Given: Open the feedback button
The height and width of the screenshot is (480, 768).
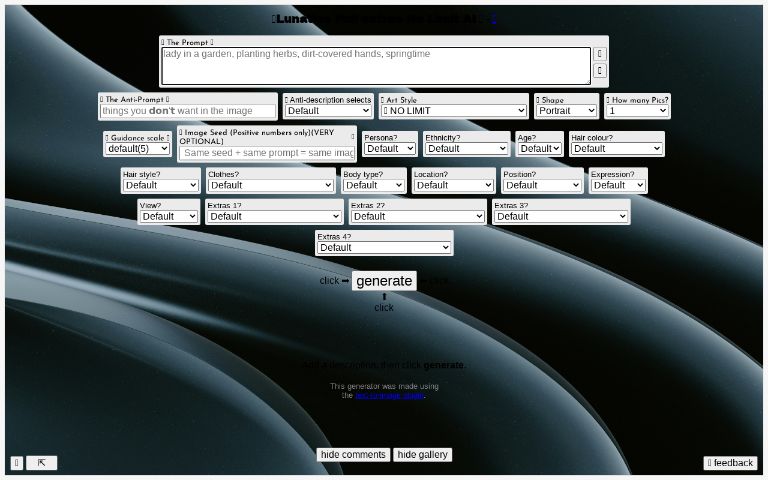Looking at the screenshot, I should pyautogui.click(x=730, y=463).
